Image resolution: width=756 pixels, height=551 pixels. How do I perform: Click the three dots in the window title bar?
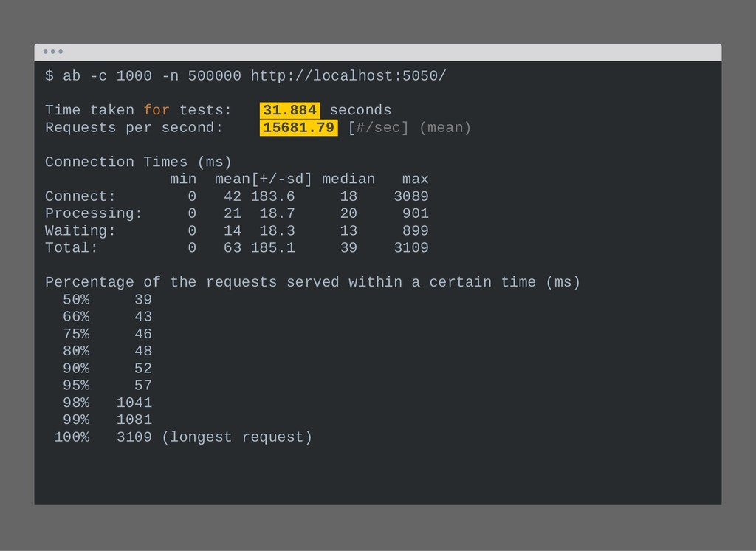click(53, 52)
